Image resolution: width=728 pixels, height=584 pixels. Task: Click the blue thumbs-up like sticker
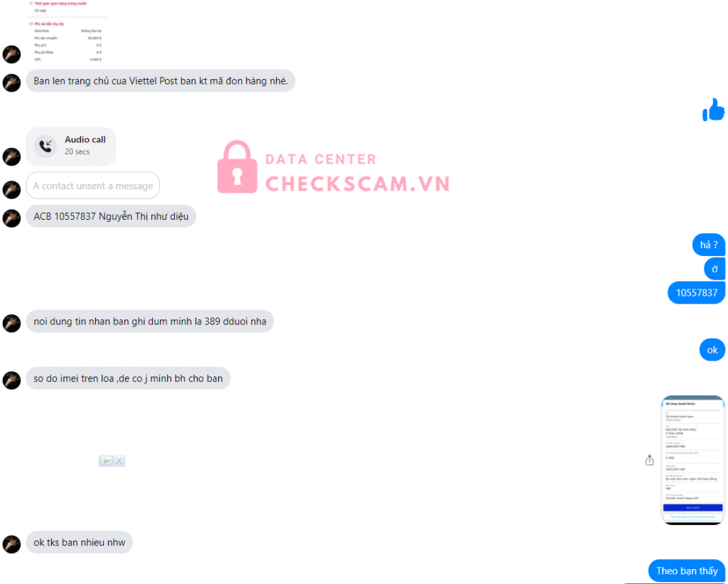(x=713, y=110)
